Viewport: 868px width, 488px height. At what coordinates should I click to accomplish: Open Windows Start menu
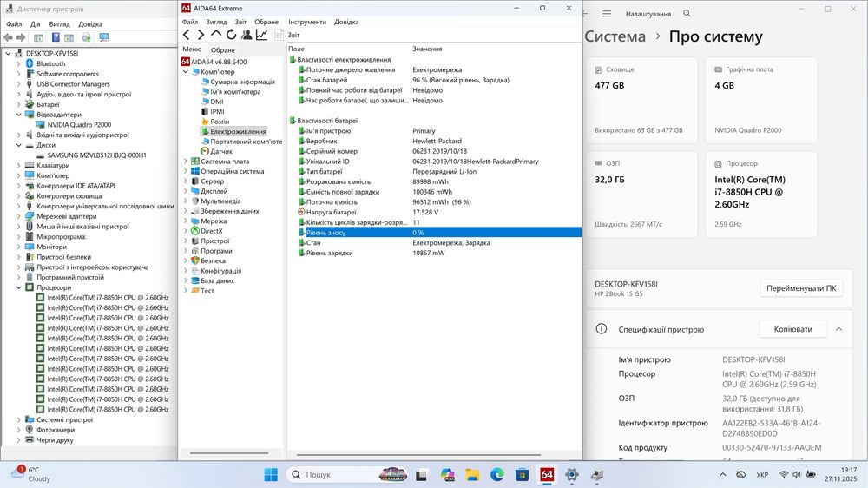pos(271,475)
